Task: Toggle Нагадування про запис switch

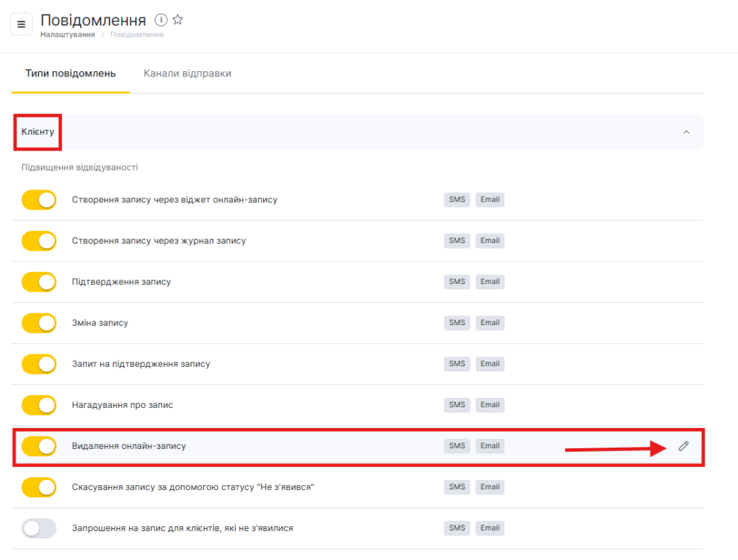Action: [39, 405]
